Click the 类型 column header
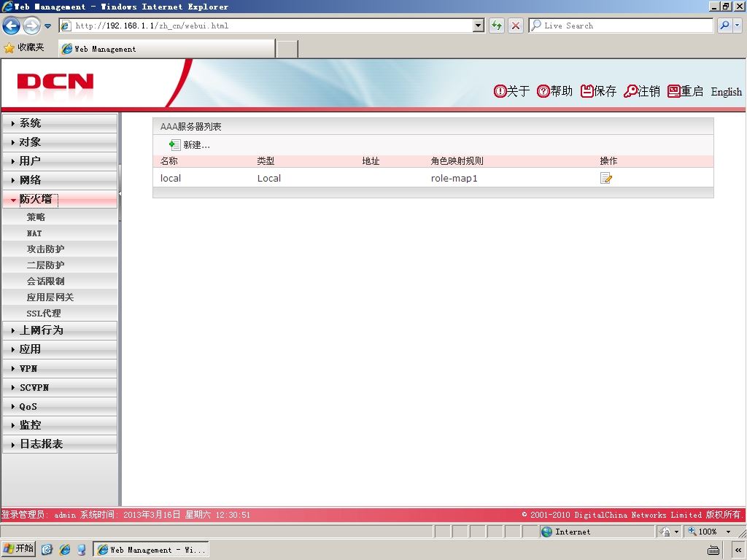 pos(266,161)
